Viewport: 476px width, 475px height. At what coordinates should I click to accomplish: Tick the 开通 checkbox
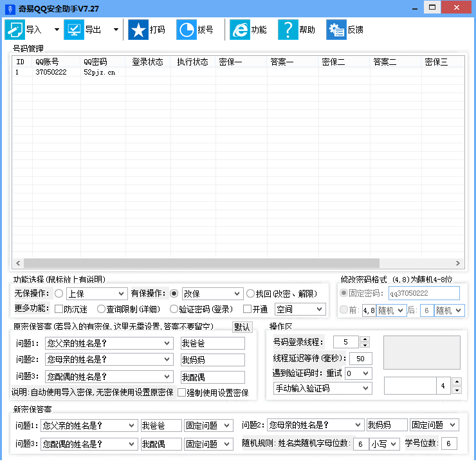coord(248,309)
